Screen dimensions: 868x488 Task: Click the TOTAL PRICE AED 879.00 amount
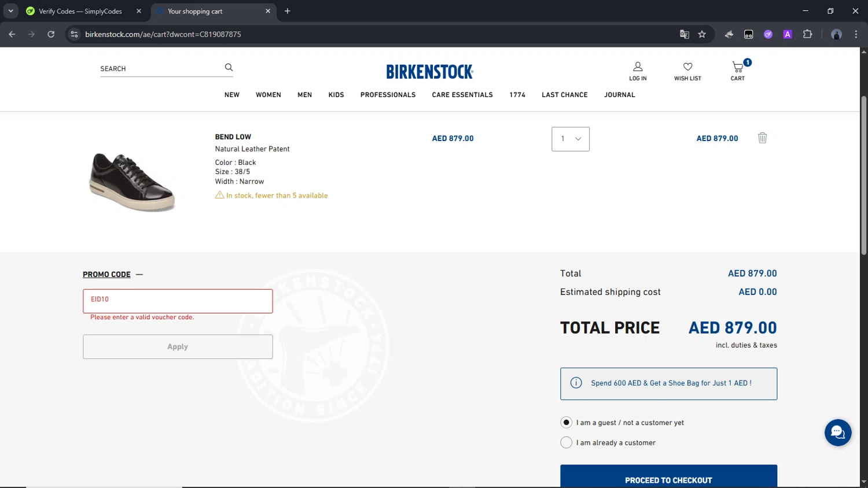pos(733,328)
